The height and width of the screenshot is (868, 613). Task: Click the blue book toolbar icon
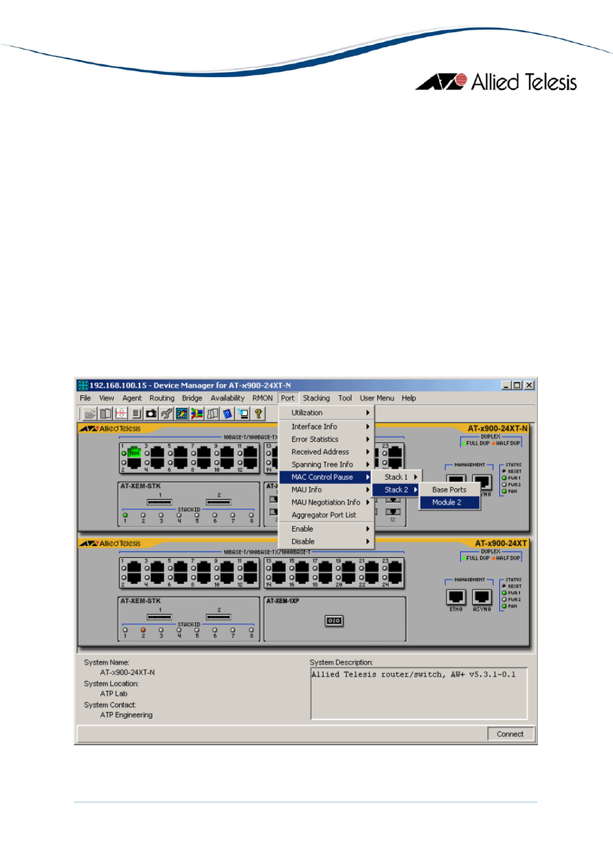[227, 414]
